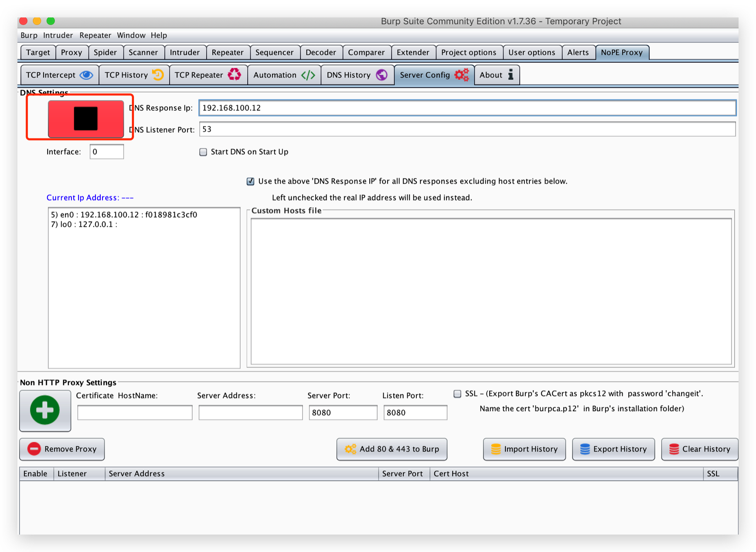The height and width of the screenshot is (552, 756).
Task: Click the Current Ip Address label
Action: (90, 198)
